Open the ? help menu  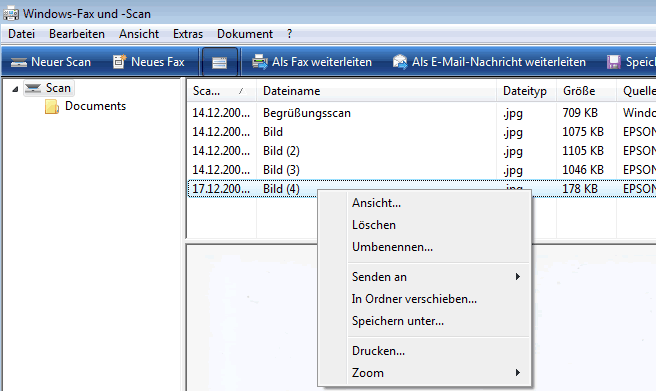(x=290, y=34)
